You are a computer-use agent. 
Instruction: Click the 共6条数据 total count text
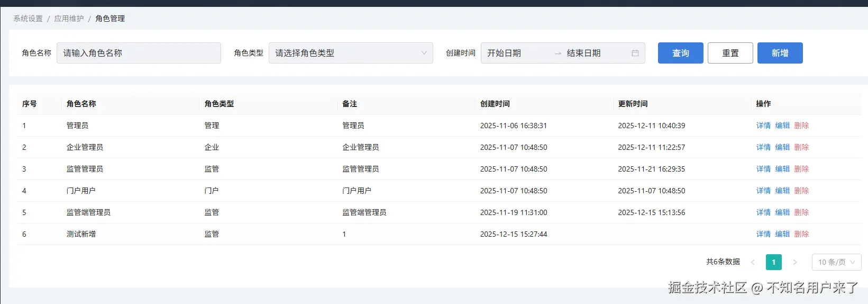pos(723,262)
